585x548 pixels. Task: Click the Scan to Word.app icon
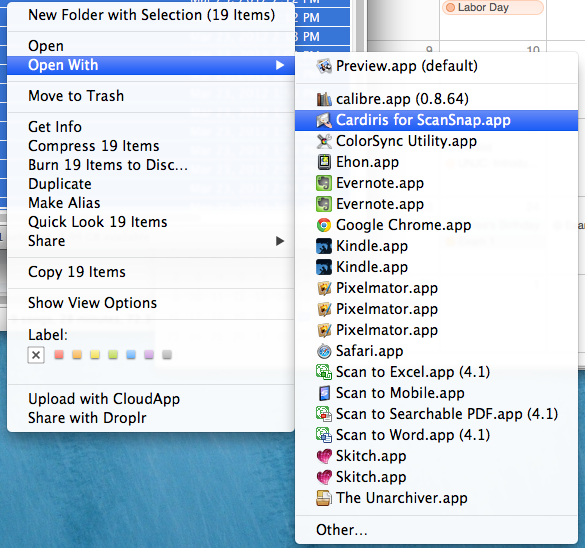click(324, 435)
